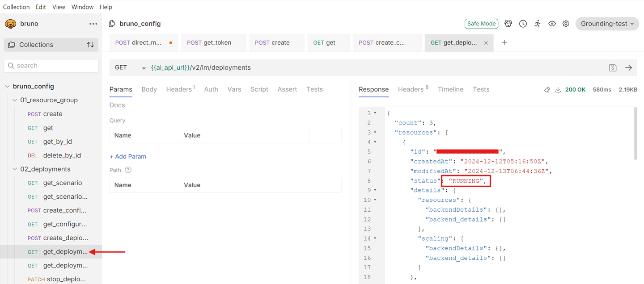This screenshot has height=284, width=644.
Task: Collapse the resources array fold arrow
Action: pyautogui.click(x=375, y=133)
